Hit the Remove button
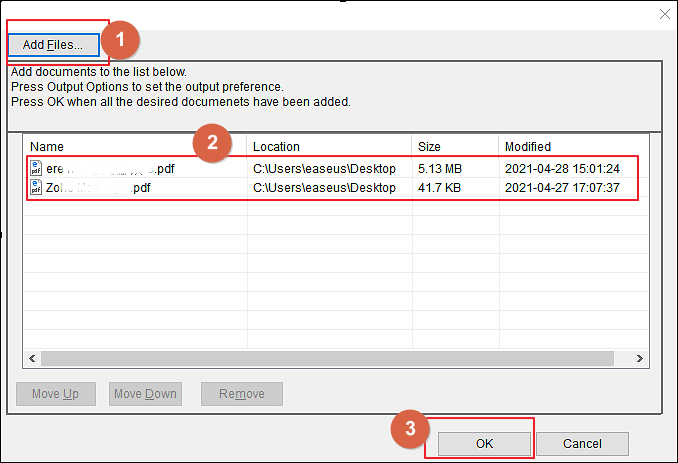678x463 pixels. (241, 394)
